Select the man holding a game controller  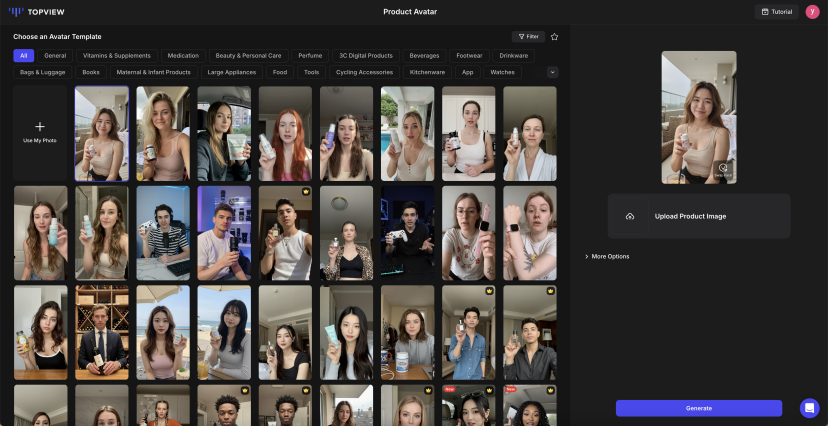(408, 233)
